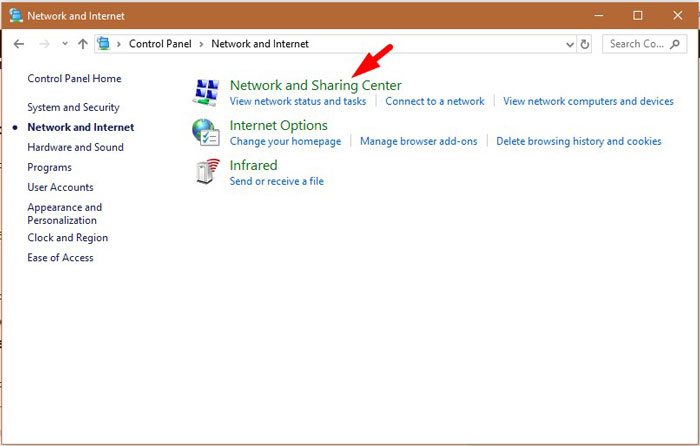Open Manage browser add-ons

(x=419, y=142)
